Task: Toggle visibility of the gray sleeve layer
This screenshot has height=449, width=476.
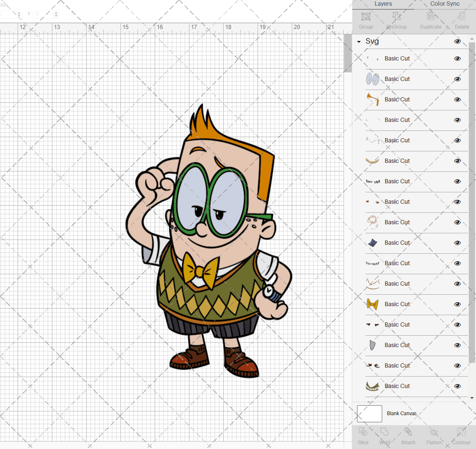Action: click(457, 345)
